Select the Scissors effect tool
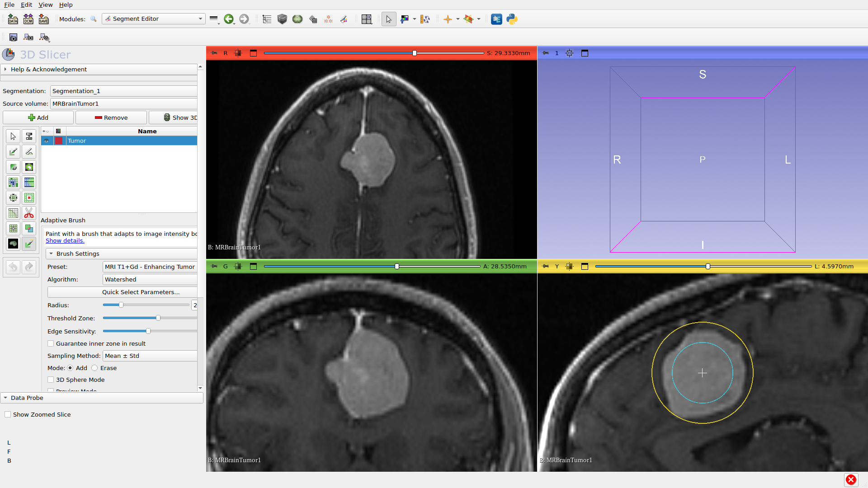 pos(29,213)
